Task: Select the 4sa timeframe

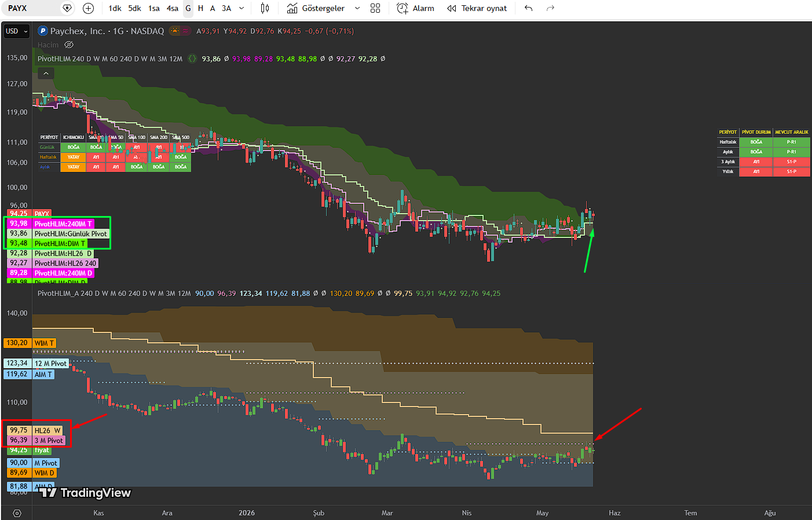Action: click(173, 8)
